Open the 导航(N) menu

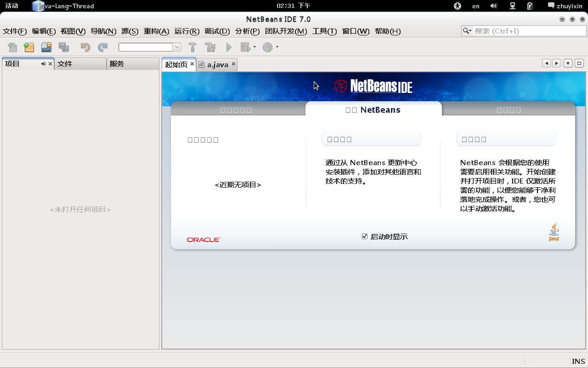coord(103,31)
